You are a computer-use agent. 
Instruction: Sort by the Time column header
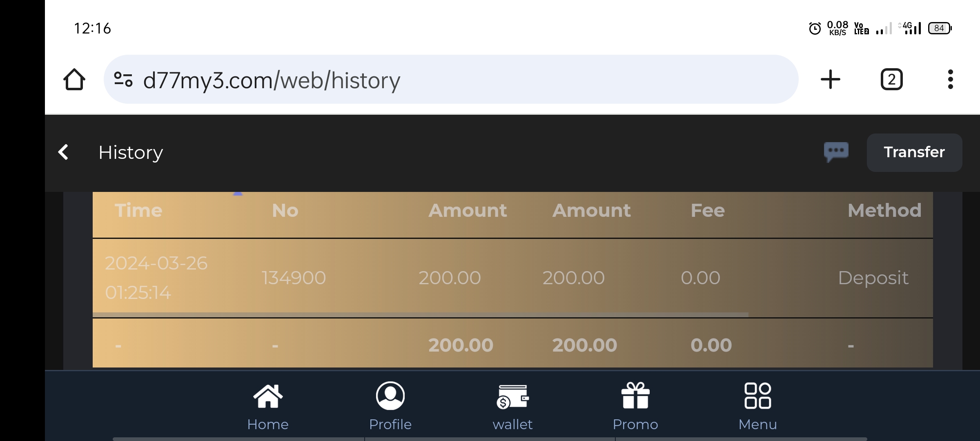coord(138,211)
